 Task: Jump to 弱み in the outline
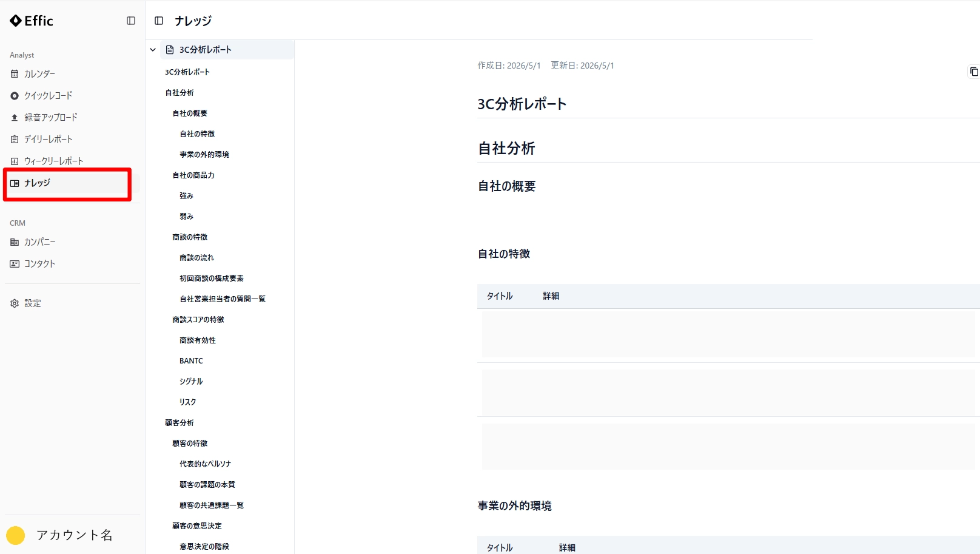point(186,217)
